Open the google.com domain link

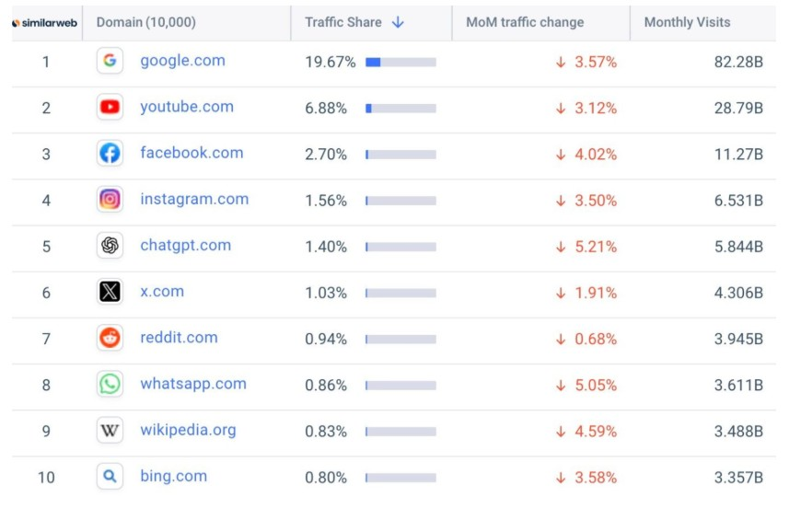point(182,61)
